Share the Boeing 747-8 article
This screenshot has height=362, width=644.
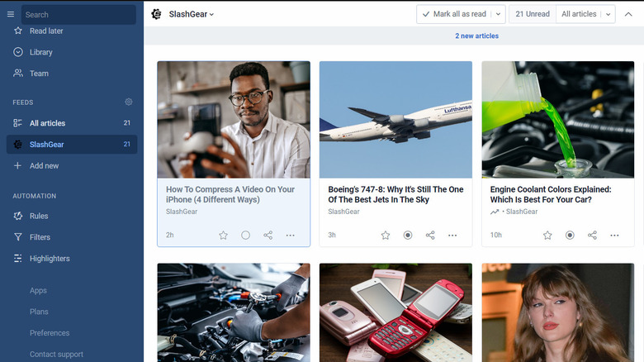[430, 236]
